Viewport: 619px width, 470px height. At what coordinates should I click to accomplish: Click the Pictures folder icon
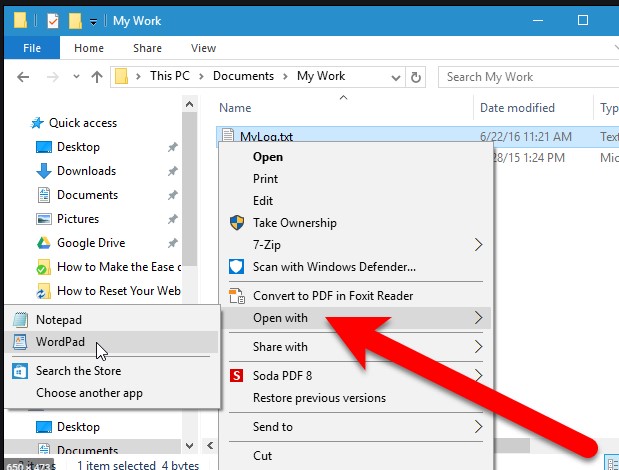pos(43,219)
